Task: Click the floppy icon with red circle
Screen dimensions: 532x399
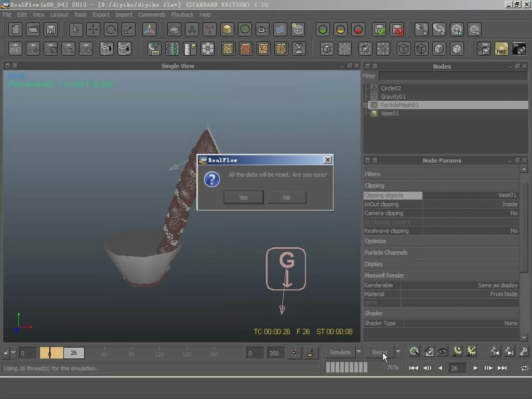Action: 397,30
